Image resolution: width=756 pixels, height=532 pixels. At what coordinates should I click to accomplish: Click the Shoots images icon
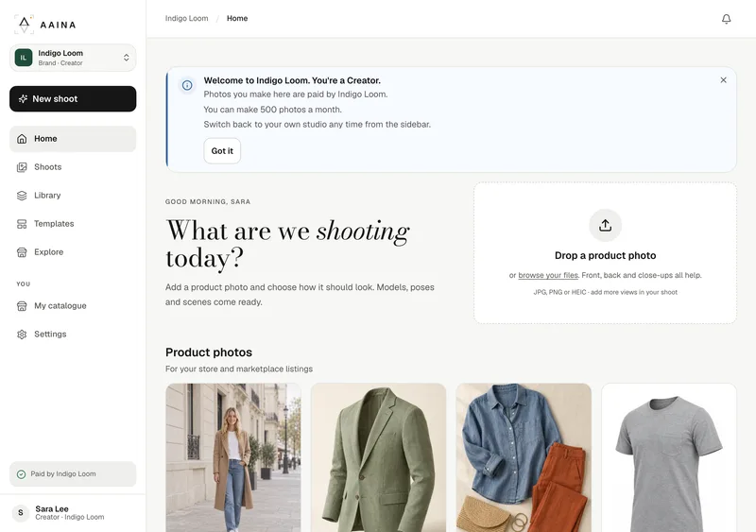22,167
